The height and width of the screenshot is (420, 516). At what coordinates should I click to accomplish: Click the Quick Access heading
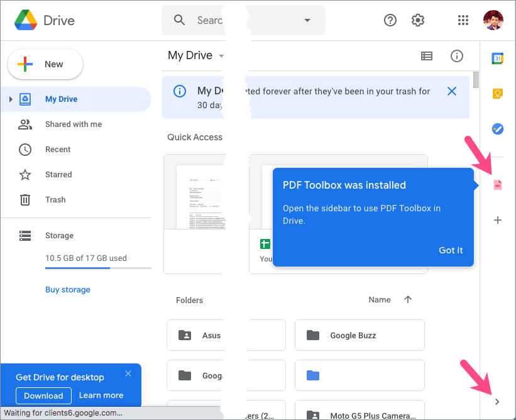pos(195,137)
